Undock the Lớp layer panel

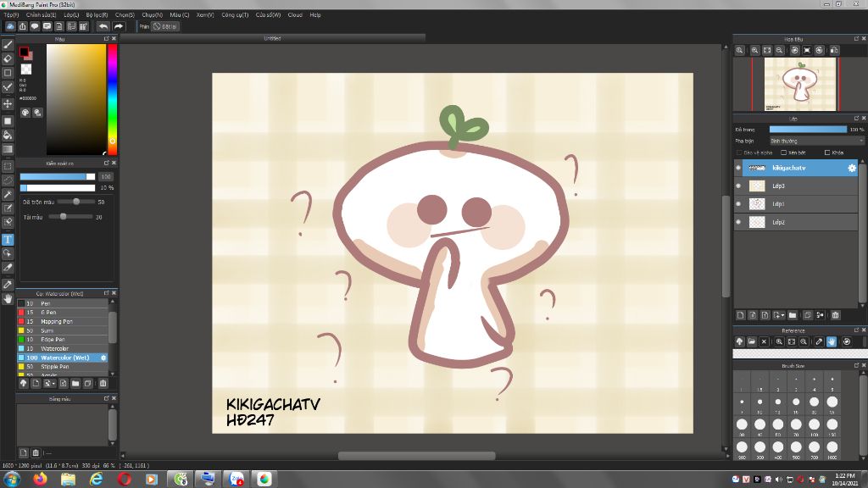coord(856,119)
